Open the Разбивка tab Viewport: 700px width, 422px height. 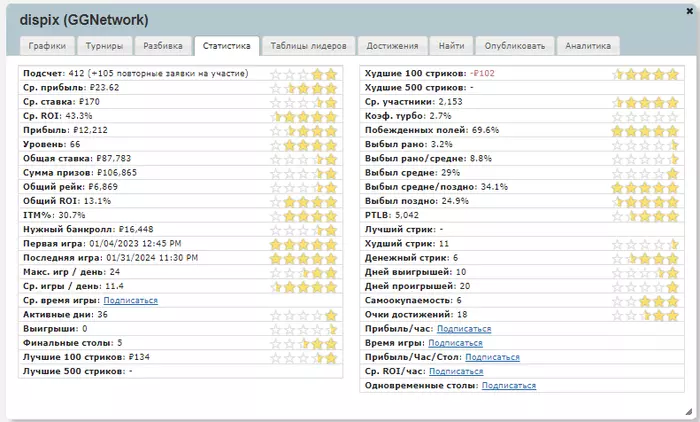click(163, 46)
